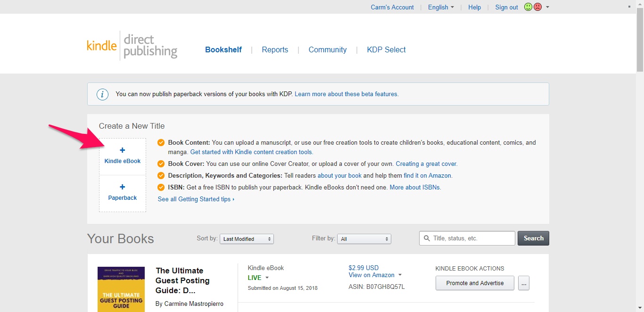
Task: Click the Kindle Direct Publishing logo
Action: [132, 45]
